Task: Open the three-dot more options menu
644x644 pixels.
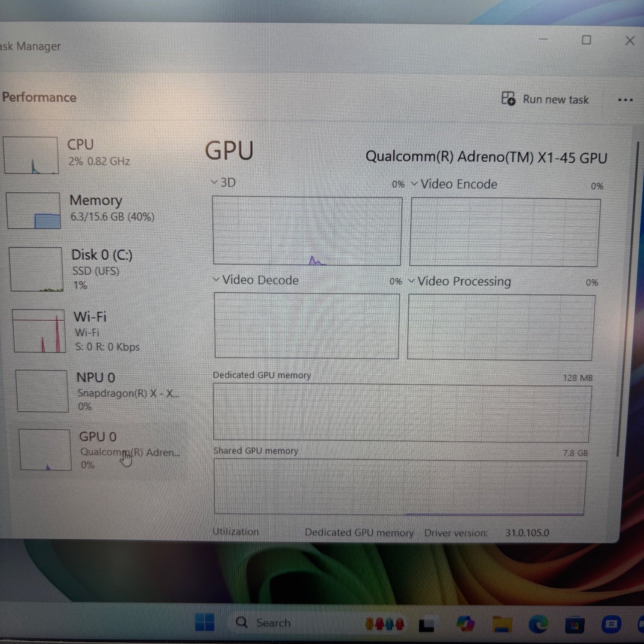Action: (x=625, y=100)
